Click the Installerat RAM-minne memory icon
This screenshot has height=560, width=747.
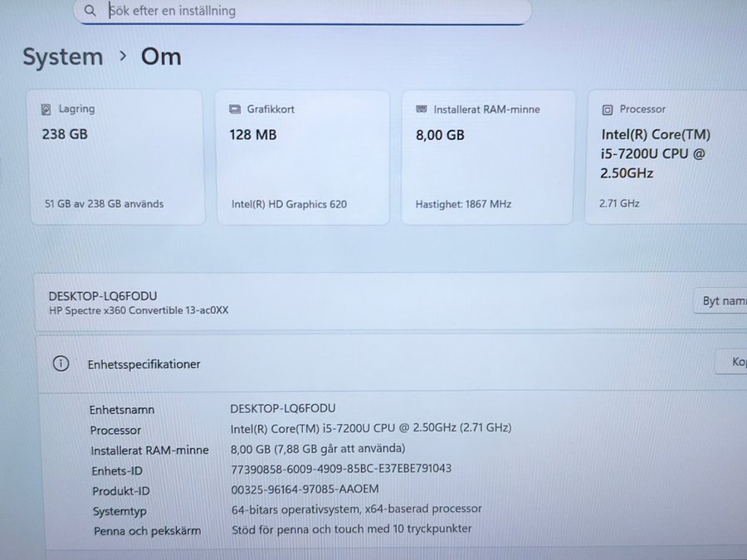[x=422, y=110]
